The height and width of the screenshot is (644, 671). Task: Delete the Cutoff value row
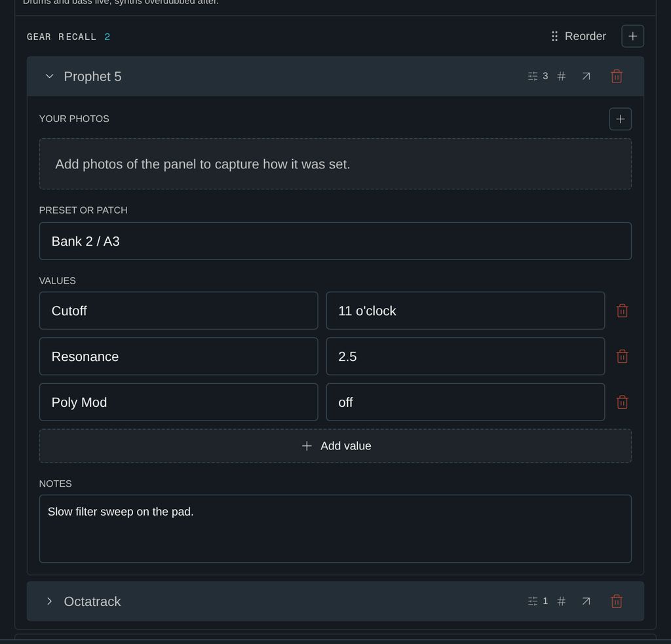click(x=622, y=311)
